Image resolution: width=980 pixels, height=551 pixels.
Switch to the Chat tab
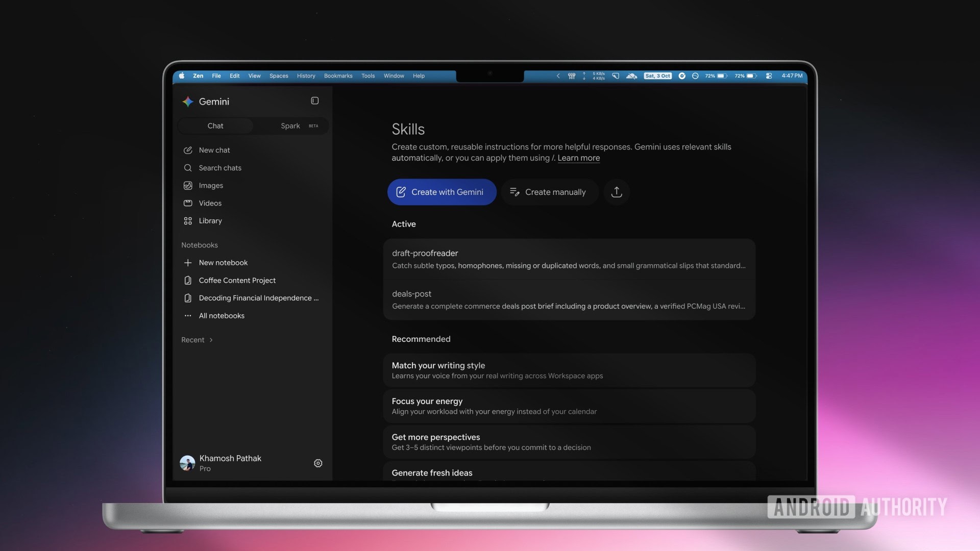pyautogui.click(x=215, y=126)
